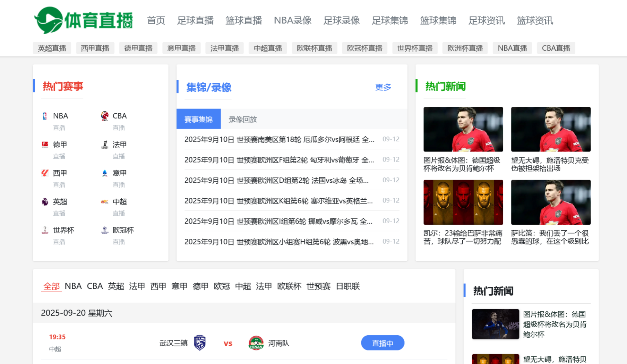Open top thumbnail for 施洛特贝克受伤 news
The width and height of the screenshot is (627, 364).
click(x=551, y=129)
